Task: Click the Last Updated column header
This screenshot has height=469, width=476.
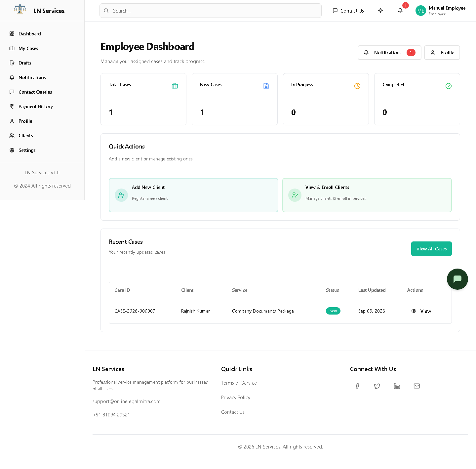Action: (372, 290)
